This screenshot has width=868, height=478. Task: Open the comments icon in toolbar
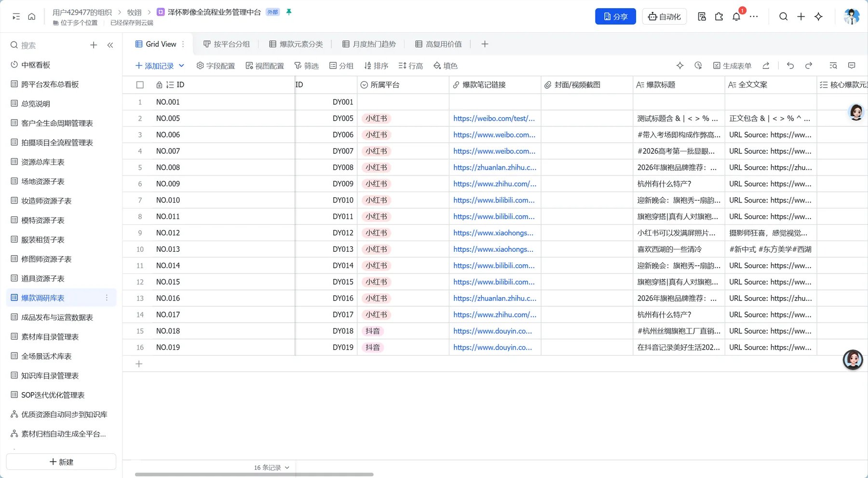852,66
